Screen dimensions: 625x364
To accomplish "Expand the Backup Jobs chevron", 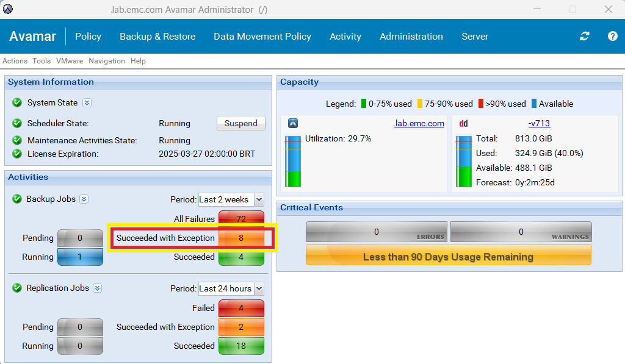I will (84, 199).
